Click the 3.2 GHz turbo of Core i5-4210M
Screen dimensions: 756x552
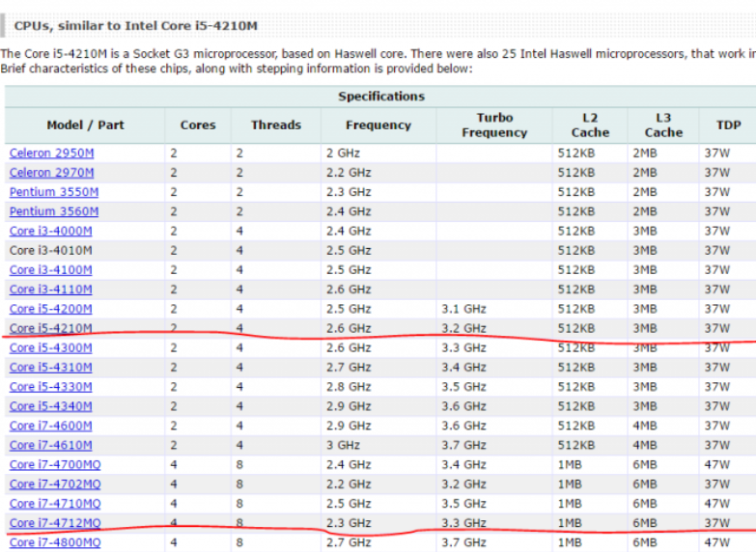coord(463,328)
